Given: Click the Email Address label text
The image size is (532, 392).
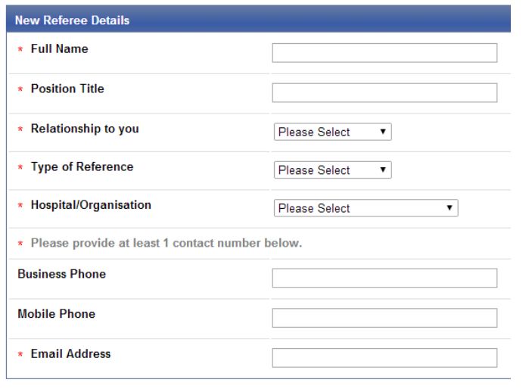Looking at the screenshot, I should pos(70,354).
